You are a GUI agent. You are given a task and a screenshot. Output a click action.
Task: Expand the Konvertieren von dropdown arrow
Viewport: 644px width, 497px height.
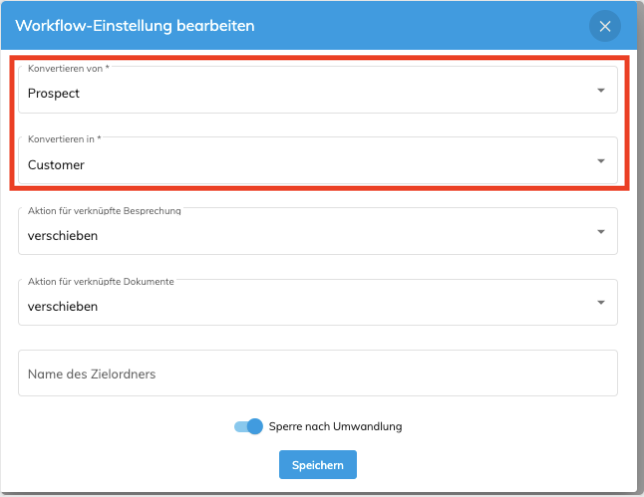coord(601,90)
